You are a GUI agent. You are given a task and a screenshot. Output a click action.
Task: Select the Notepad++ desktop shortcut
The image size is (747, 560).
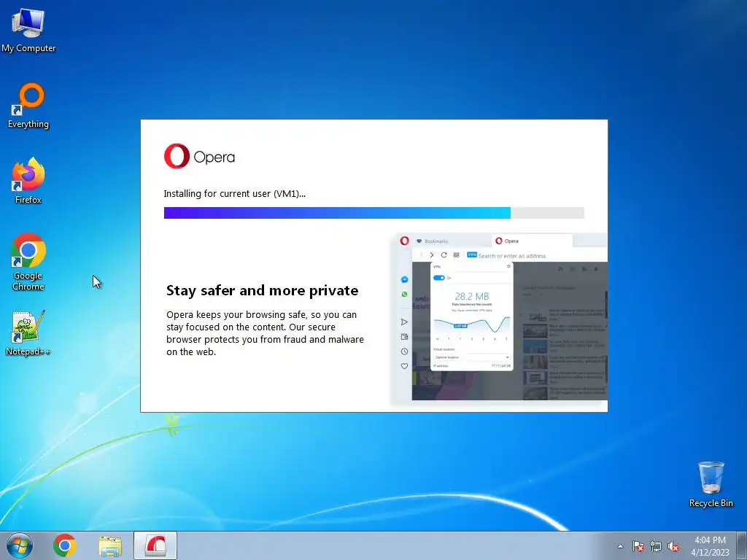pos(28,333)
